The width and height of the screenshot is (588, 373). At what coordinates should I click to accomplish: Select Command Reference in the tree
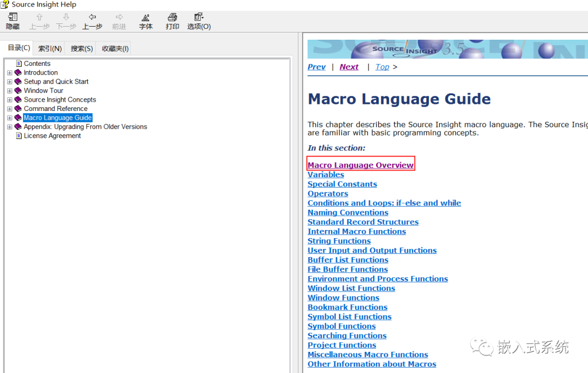56,109
